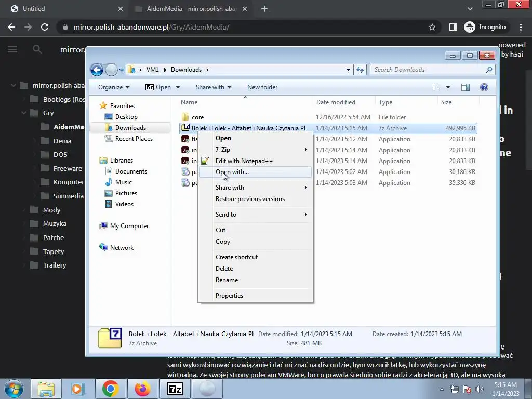
Task: Click the Open toolbar button with 7z icon
Action: (x=158, y=87)
